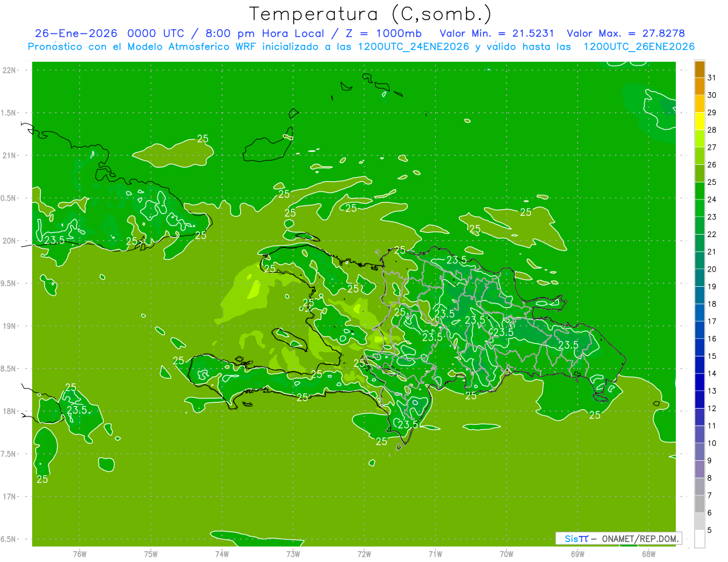Click the 70W longitude axis label
This screenshot has height=562, width=728.
(x=507, y=554)
